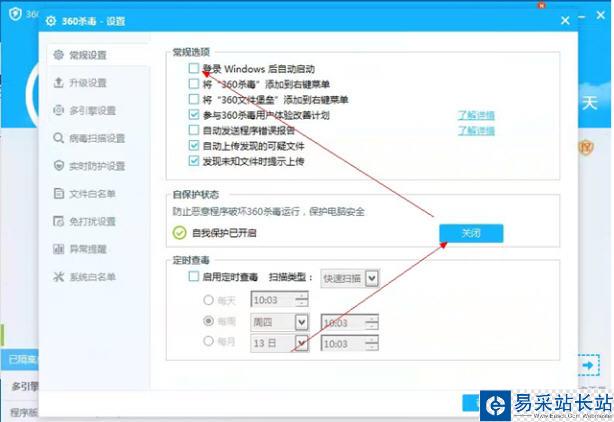The height and width of the screenshot is (422, 614).
Task: Click the 360 shield logo in the main window
Action: 15,14
